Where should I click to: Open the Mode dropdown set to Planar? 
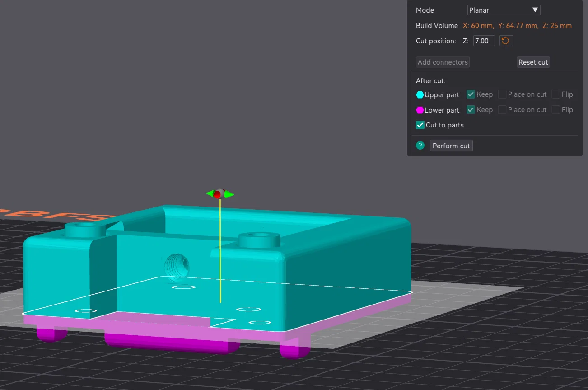pyautogui.click(x=504, y=10)
